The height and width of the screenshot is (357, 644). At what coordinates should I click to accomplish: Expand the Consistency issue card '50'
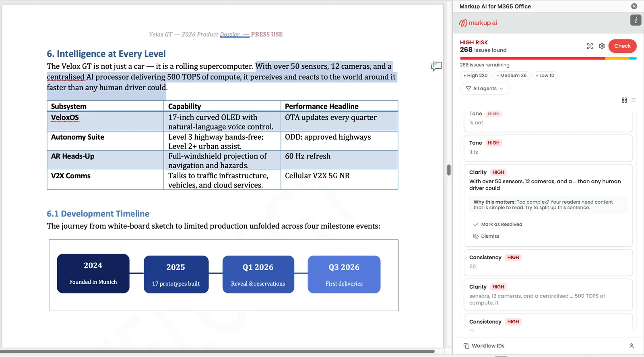(x=548, y=262)
